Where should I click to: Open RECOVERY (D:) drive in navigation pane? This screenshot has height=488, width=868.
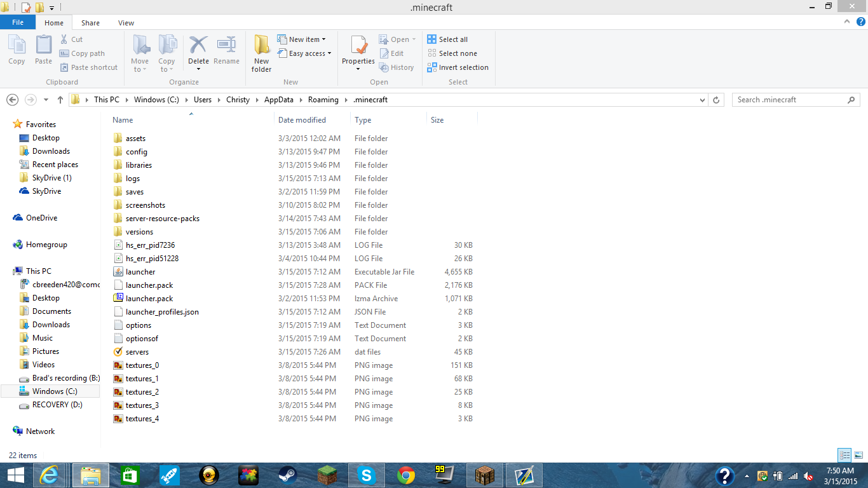click(57, 405)
